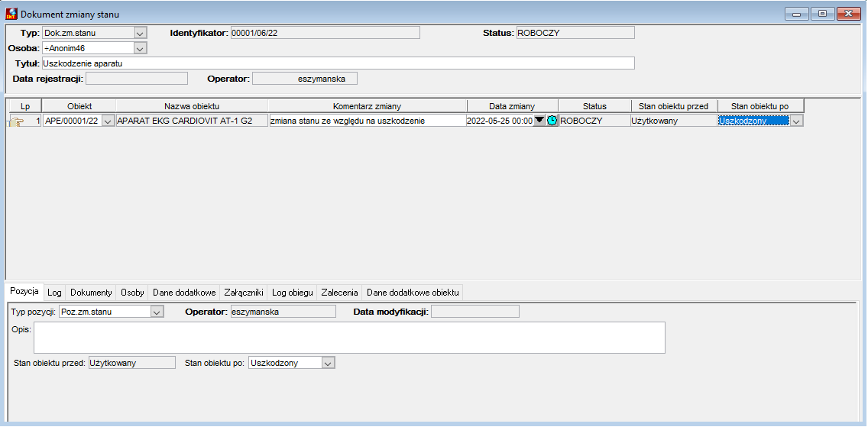
Task: Click the clock icon in Data zmiany
Action: [552, 121]
